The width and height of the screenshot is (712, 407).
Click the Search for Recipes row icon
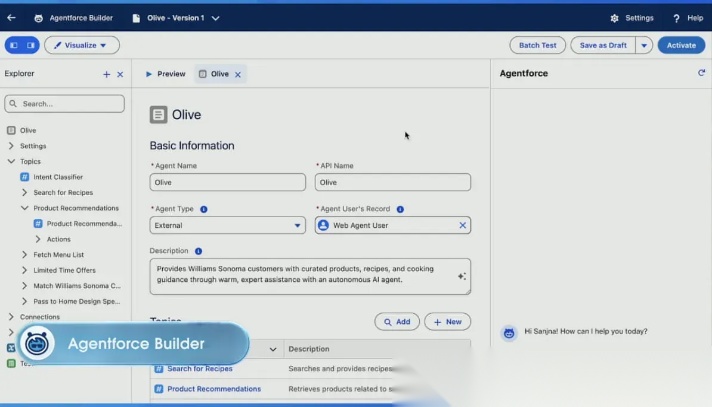click(x=158, y=369)
